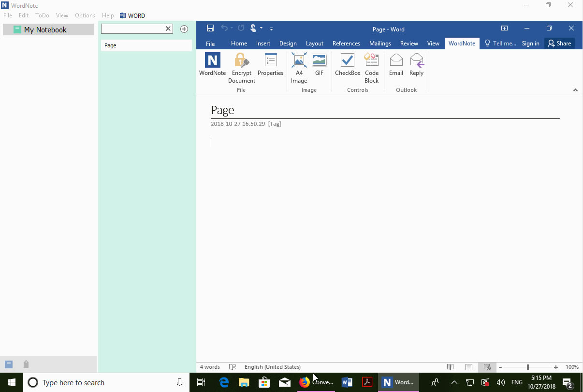Customize Quick Access Toolbar via its dropdown
Image resolution: width=583 pixels, height=392 pixels.
click(x=272, y=29)
